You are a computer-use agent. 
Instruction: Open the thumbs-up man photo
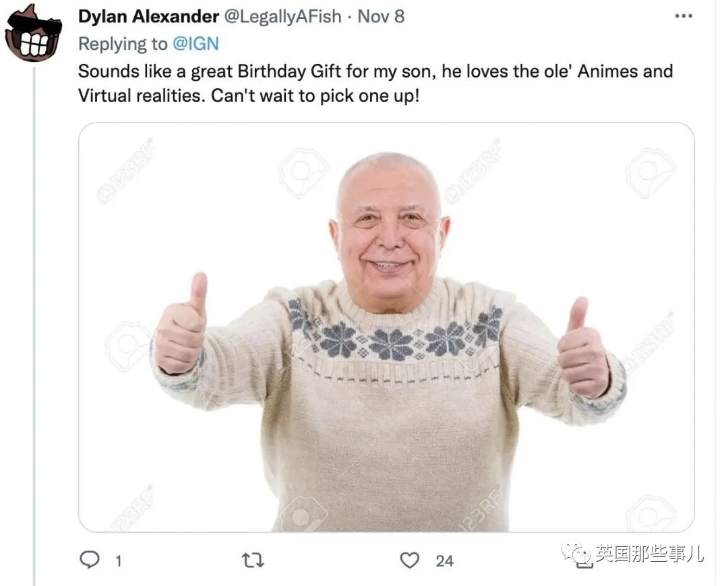tap(386, 327)
